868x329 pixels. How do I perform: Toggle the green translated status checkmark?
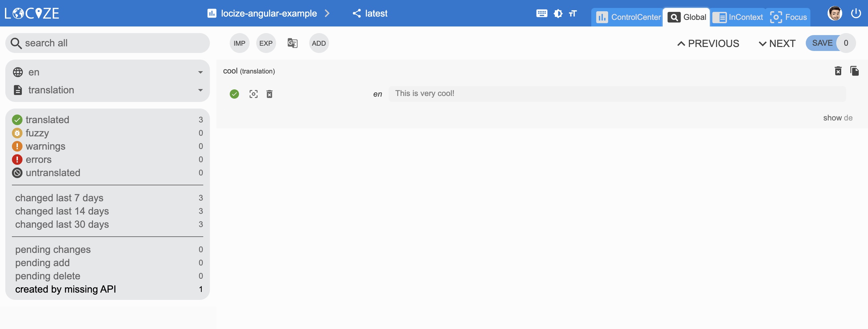234,94
